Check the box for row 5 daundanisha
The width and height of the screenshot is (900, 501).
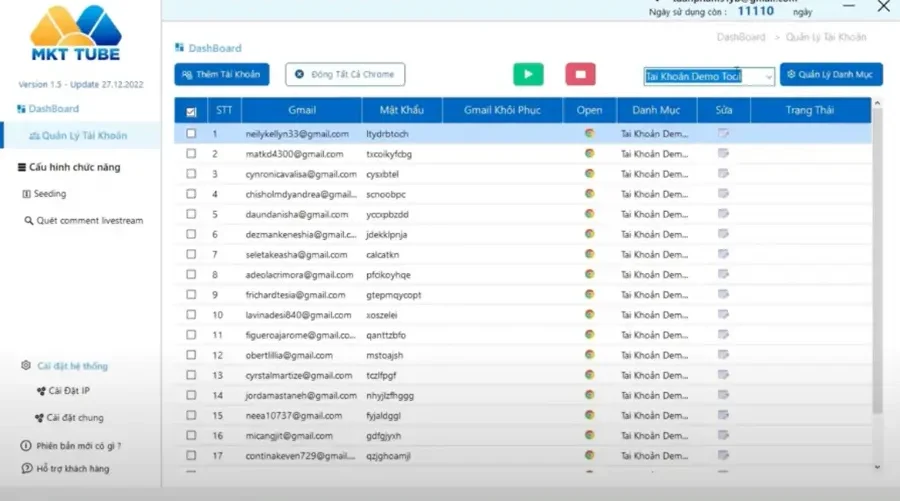(x=191, y=213)
